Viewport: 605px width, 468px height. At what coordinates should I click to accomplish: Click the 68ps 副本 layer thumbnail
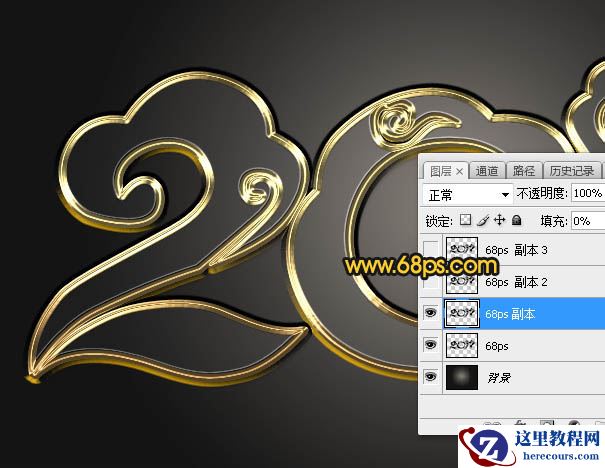462,314
